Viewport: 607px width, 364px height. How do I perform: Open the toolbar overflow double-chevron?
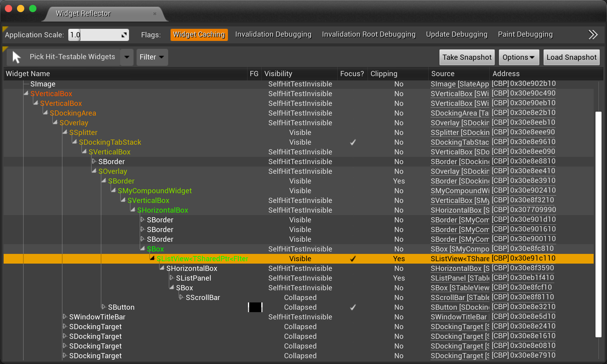click(x=593, y=35)
